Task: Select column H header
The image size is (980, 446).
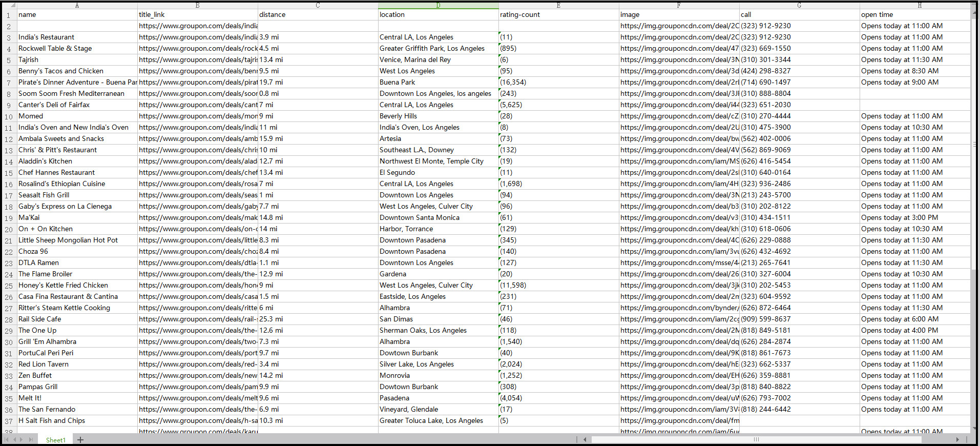Action: (915, 6)
